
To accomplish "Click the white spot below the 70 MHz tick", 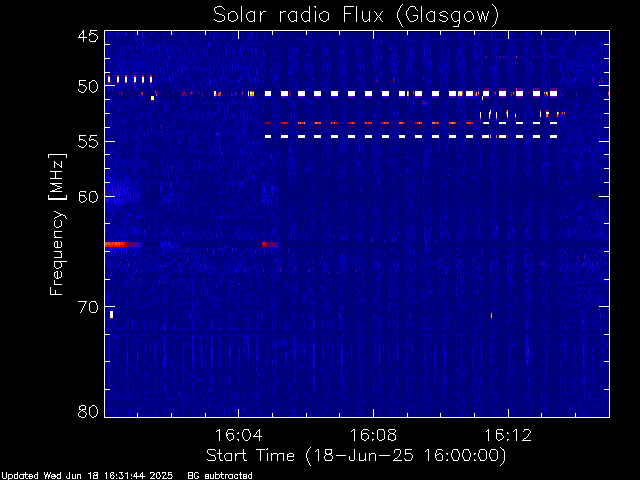I will pyautogui.click(x=111, y=315).
